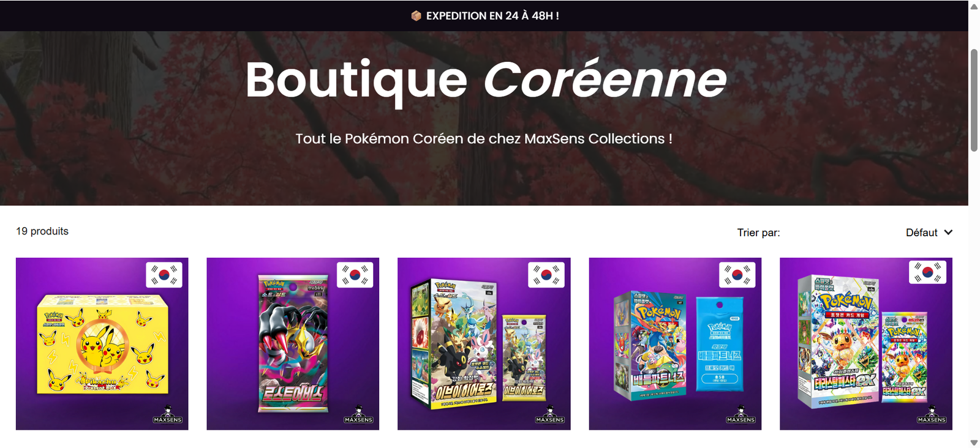Click the MaxSens logo on Pikachu box image
Viewport: 980px width, 448px height.
click(168, 414)
